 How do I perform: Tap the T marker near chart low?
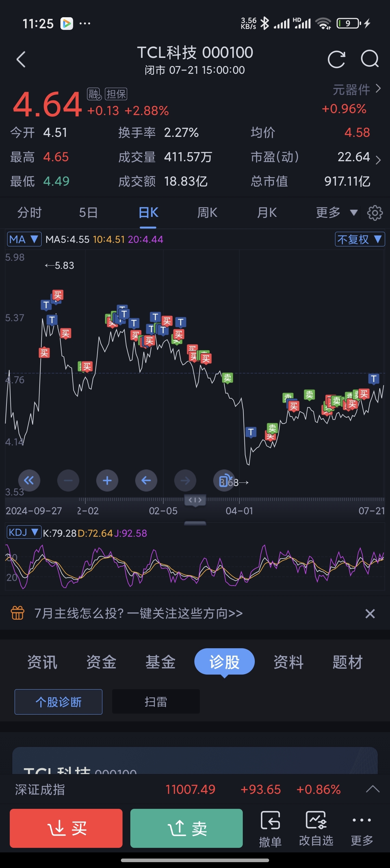point(251,432)
